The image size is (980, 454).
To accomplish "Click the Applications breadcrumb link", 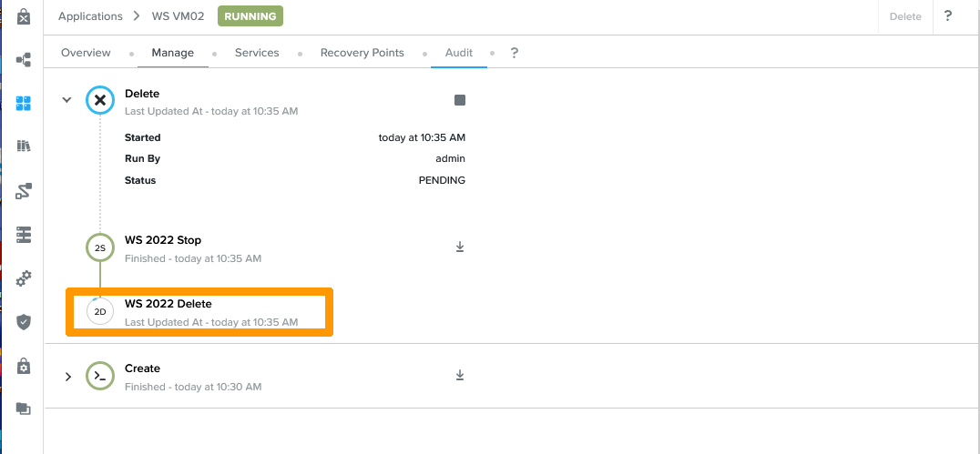I will (90, 16).
